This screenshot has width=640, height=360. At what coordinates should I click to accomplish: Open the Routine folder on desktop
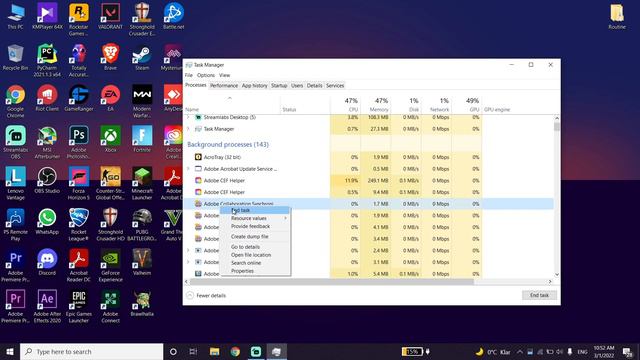(617, 16)
